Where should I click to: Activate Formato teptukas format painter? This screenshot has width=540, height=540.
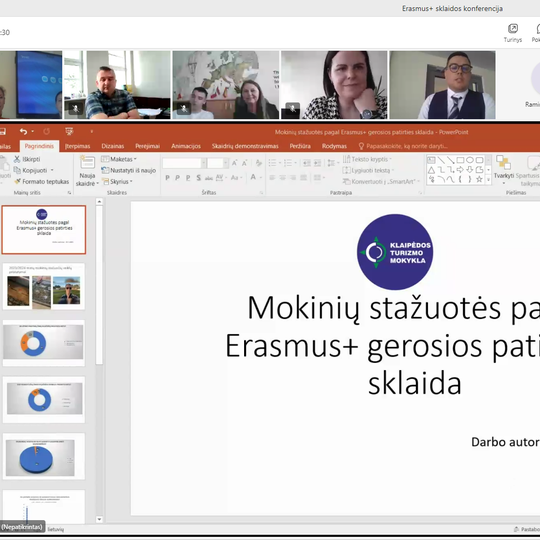click(42, 181)
